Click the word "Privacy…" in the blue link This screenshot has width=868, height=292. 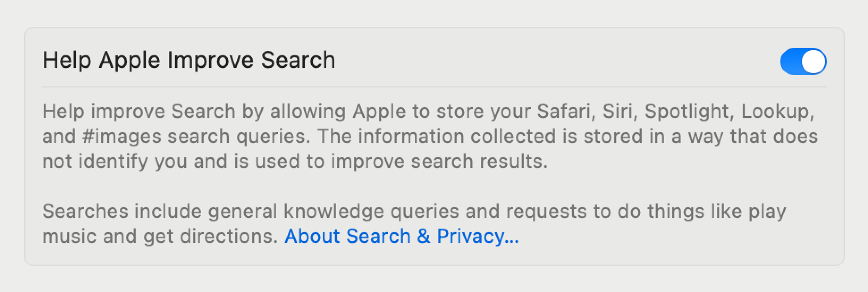coord(477,236)
